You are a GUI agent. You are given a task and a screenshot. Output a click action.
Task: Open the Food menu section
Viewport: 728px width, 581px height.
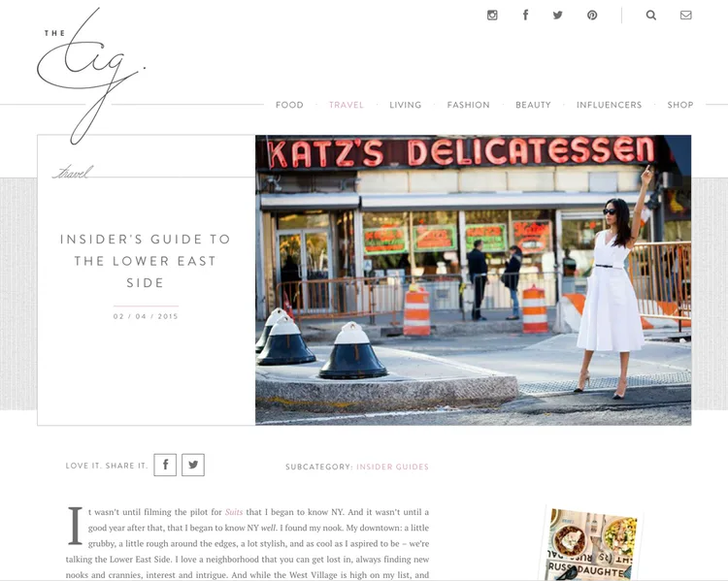pyautogui.click(x=289, y=105)
